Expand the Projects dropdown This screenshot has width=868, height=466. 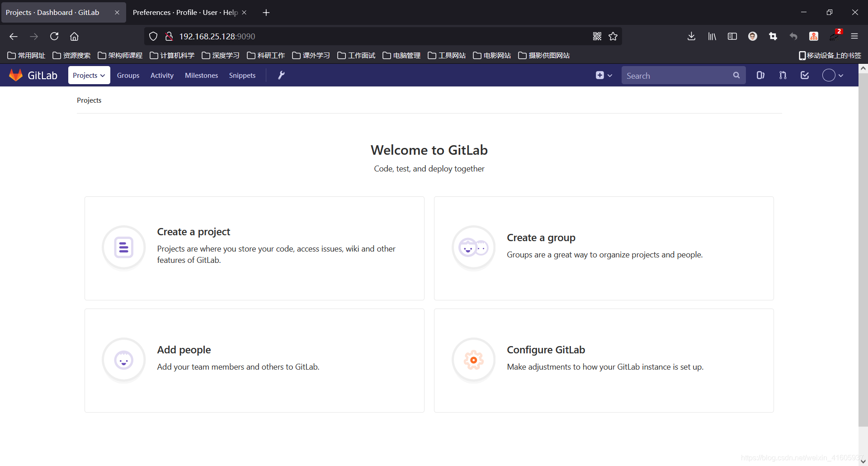coord(89,75)
